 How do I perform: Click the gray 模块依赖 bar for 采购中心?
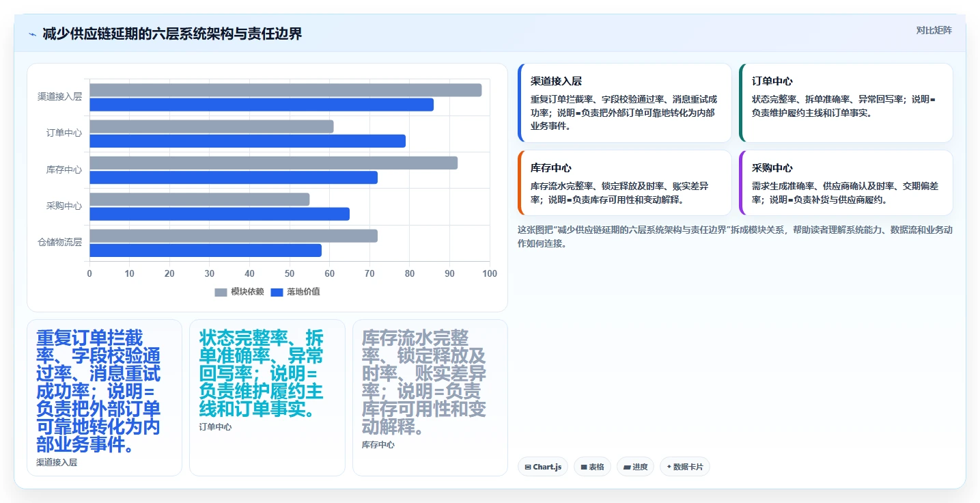199,200
